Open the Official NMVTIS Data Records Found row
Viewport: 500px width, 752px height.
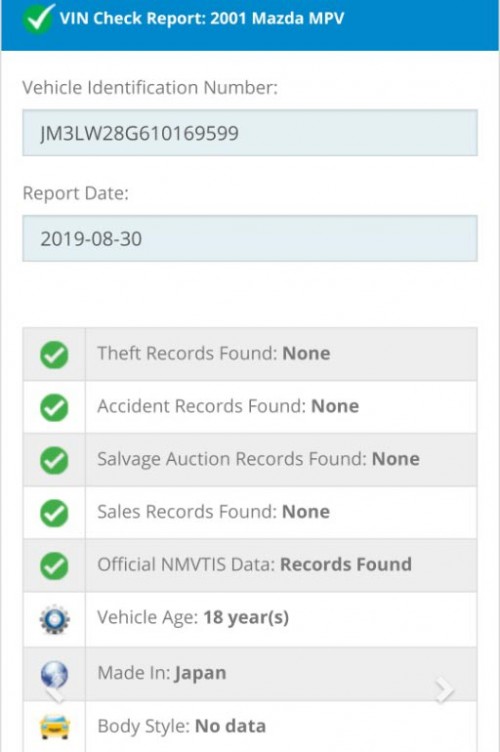click(250, 565)
